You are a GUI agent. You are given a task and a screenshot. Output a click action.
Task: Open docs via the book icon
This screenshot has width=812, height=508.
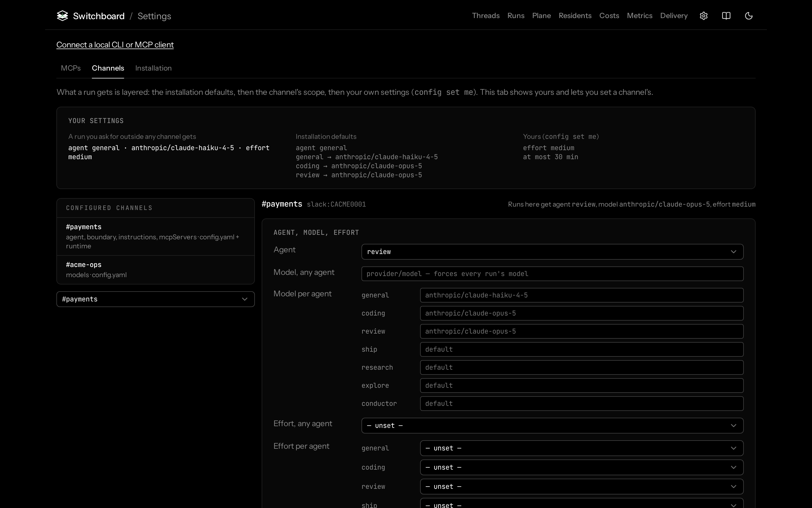726,16
